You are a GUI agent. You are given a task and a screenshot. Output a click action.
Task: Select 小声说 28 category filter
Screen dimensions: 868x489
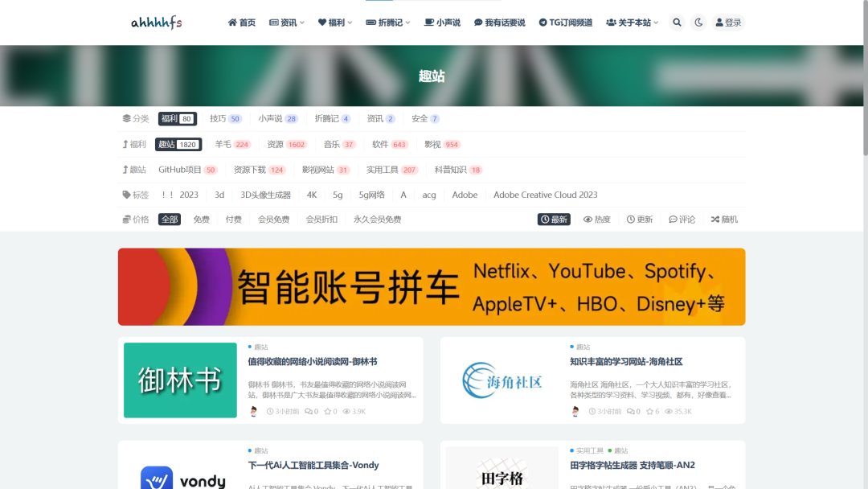click(x=278, y=118)
